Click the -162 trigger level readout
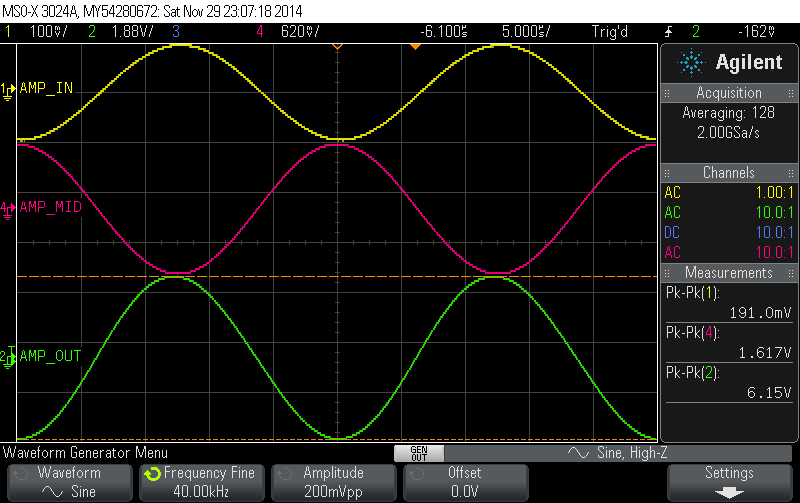Image resolution: width=800 pixels, height=503 pixels. (x=757, y=32)
